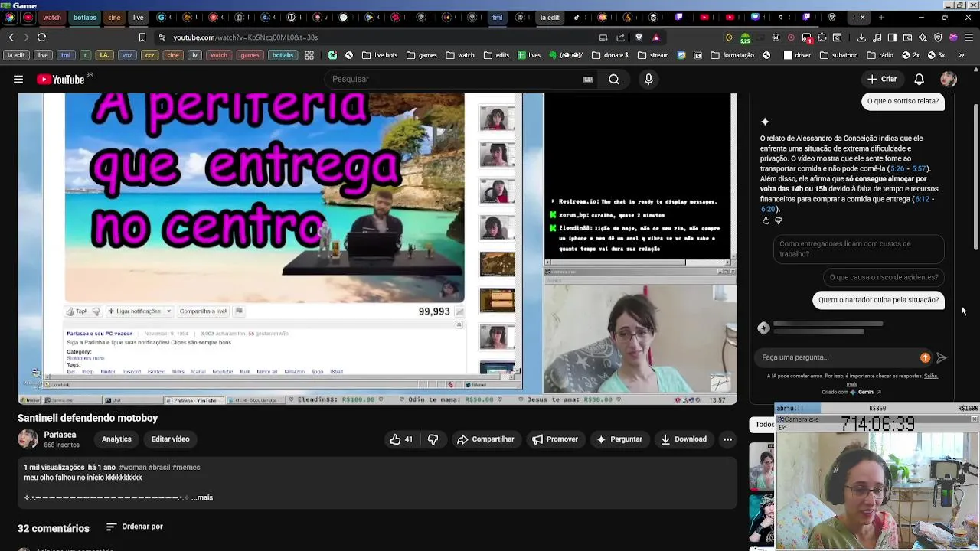Open site information icon in address bar

pos(162,37)
